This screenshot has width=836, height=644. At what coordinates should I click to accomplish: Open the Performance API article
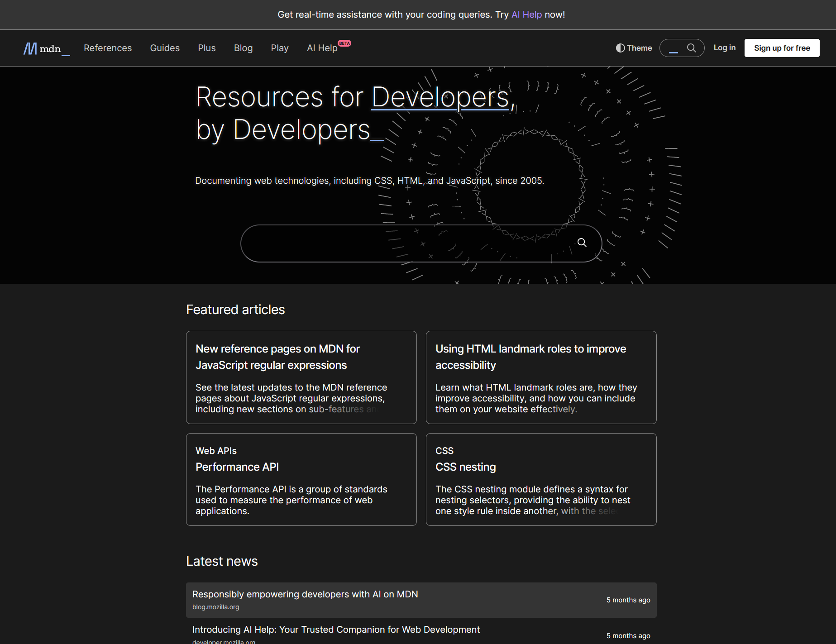pyautogui.click(x=237, y=467)
